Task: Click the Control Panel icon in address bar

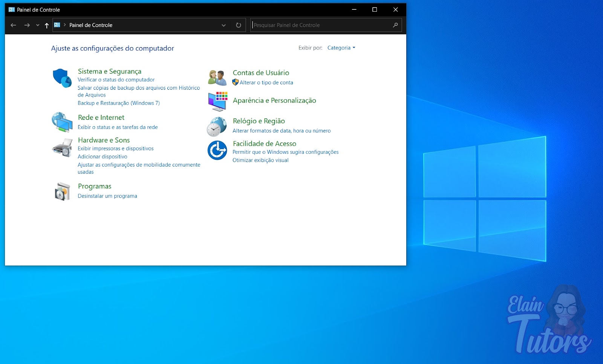Action: (x=57, y=25)
